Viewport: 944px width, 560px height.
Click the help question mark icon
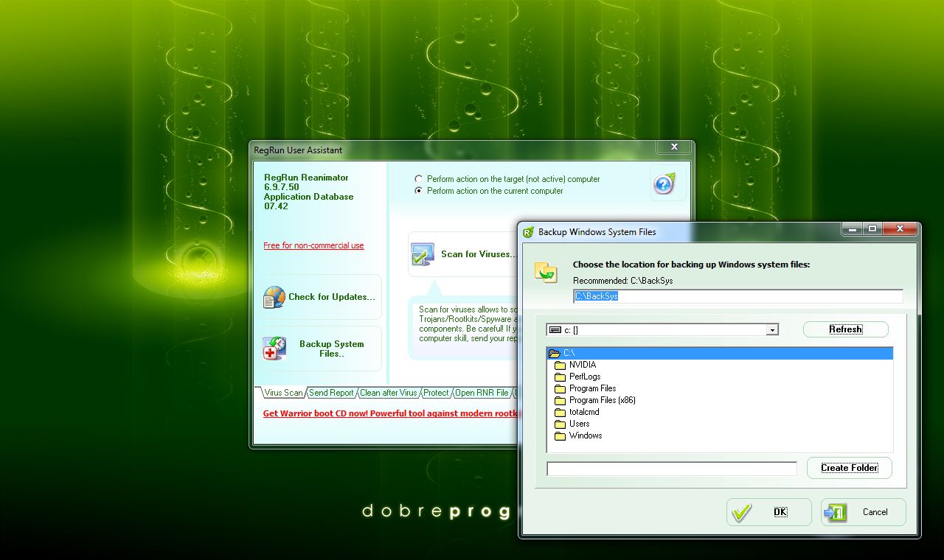coord(664,183)
